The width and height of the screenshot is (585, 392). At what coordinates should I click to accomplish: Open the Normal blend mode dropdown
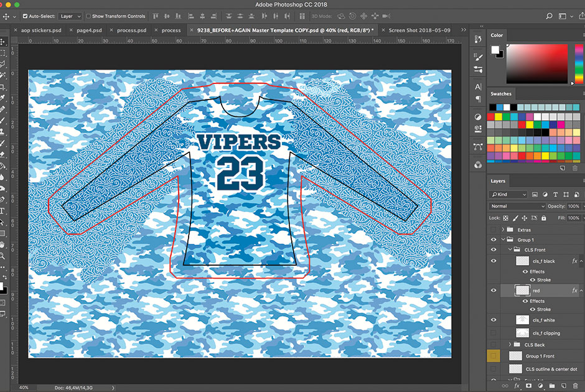pos(517,206)
